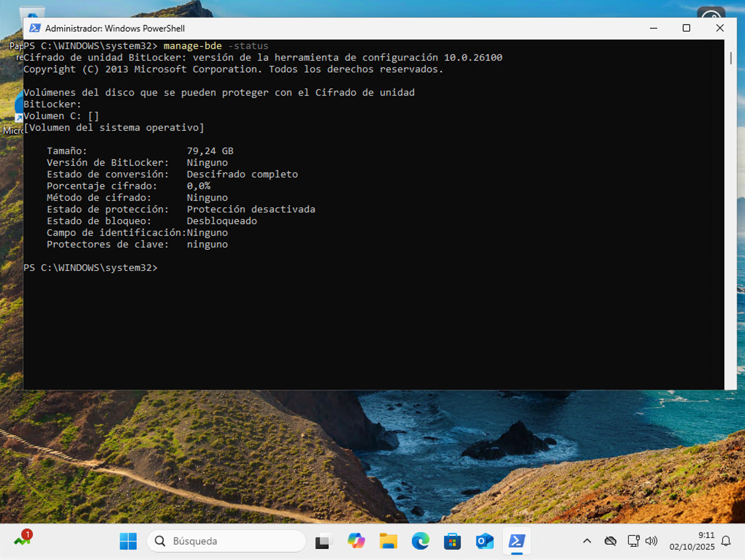745x560 pixels.
Task: Click the 'Protectores de clave:' label
Action: point(108,245)
